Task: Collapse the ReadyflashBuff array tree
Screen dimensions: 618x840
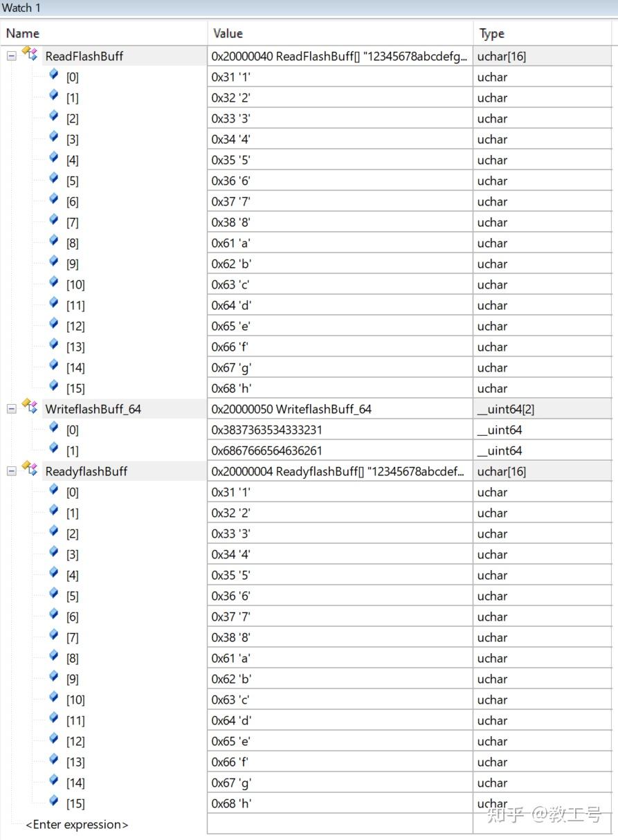Action: [11, 471]
